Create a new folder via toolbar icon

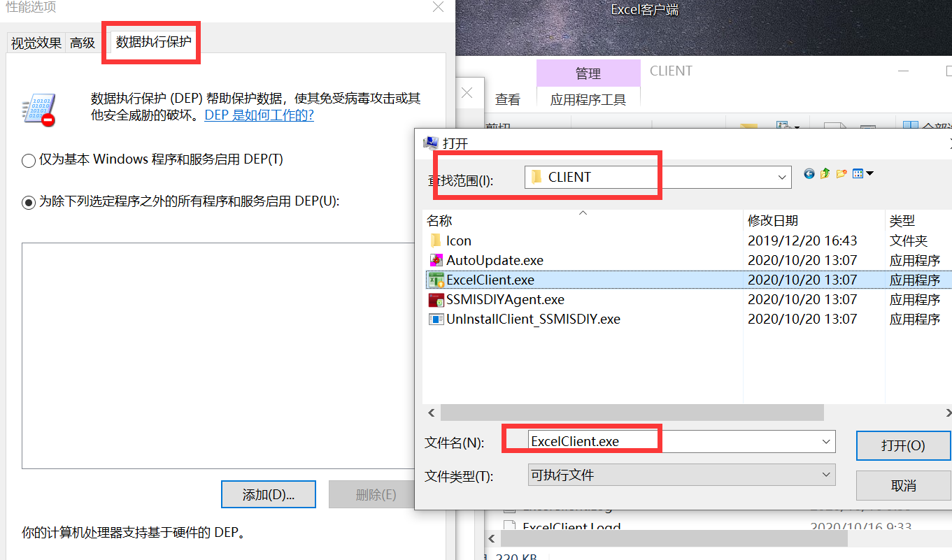pyautogui.click(x=841, y=173)
